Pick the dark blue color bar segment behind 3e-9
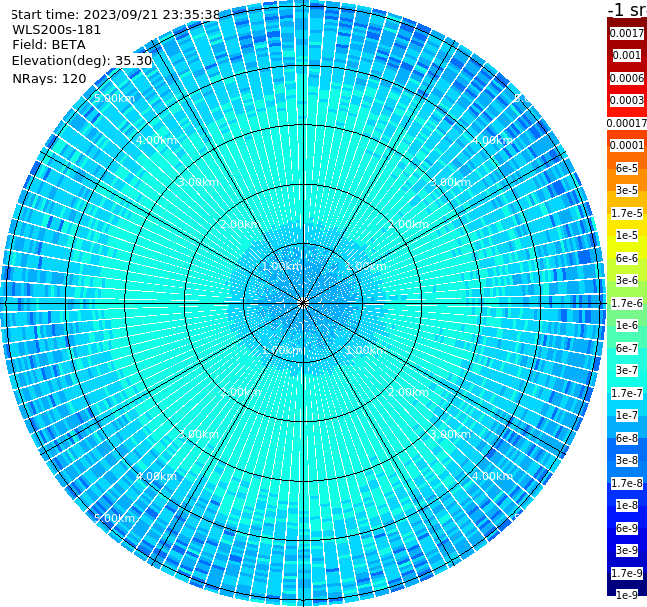This screenshot has width=647, height=607. click(627, 550)
